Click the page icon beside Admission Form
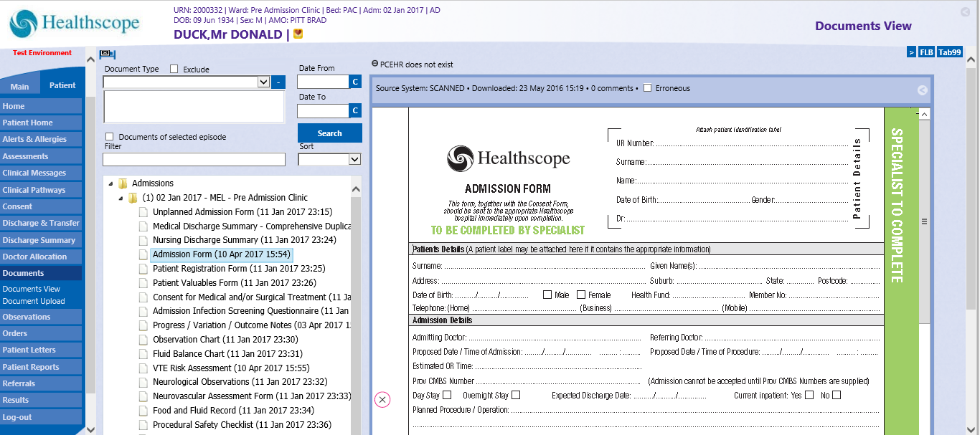The width and height of the screenshot is (980, 435). pos(143,254)
